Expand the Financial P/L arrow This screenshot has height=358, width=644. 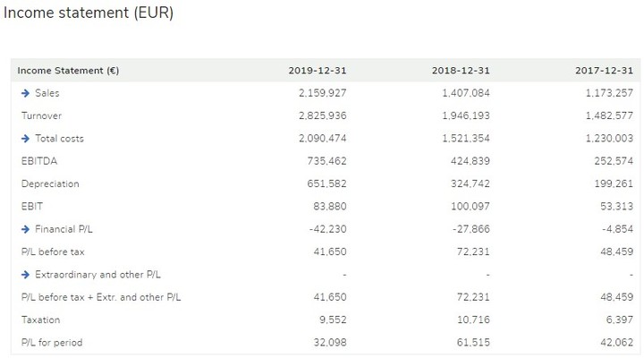(25, 229)
